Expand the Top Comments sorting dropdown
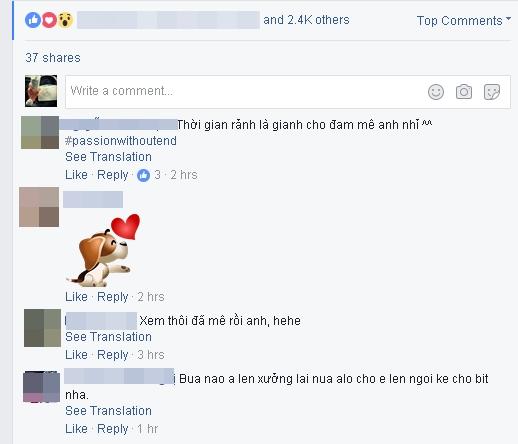518x444 pixels. 463,21
